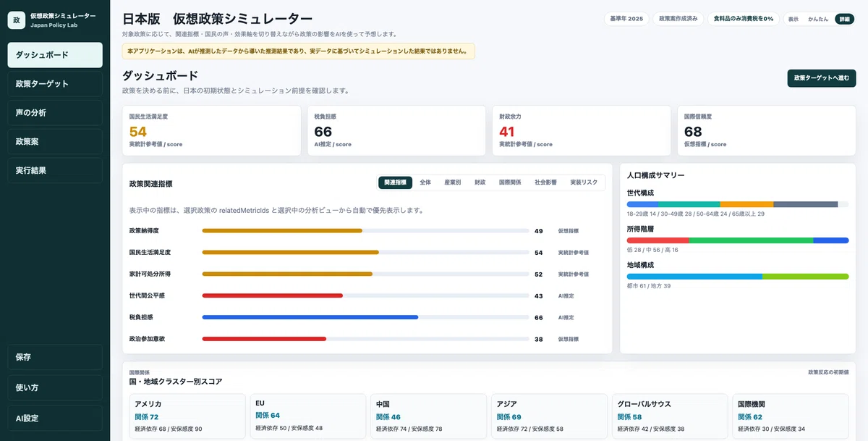Open the アジア cluster card
Image resolution: width=868 pixels, height=441 pixels.
click(x=549, y=417)
